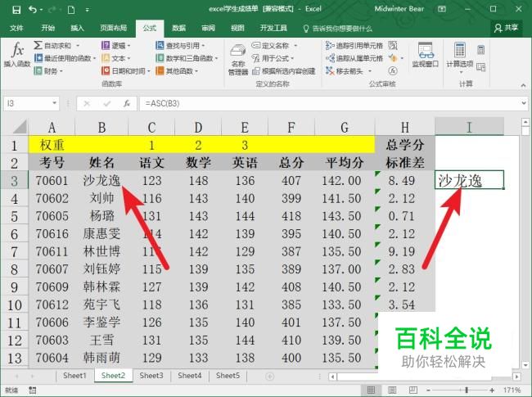Click the zoom slider handle
The height and width of the screenshot is (397, 532).
point(467,390)
